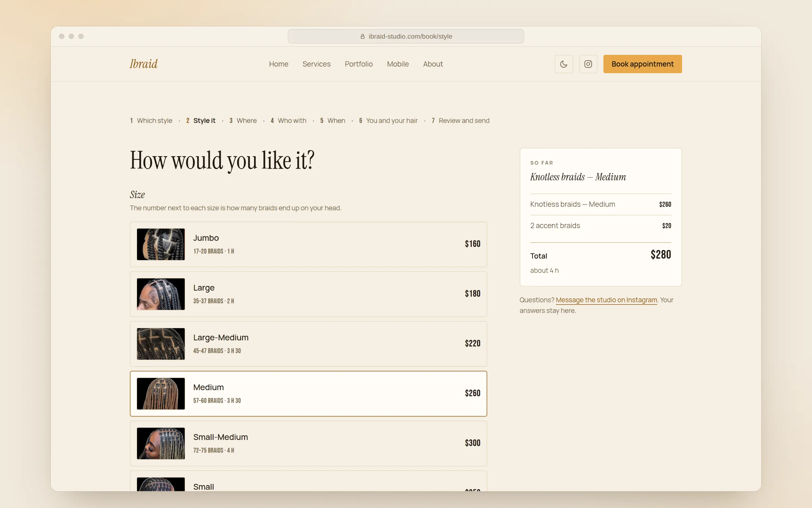812x508 pixels.
Task: Click the Knotless braids — Medium $260 row
Action: (x=601, y=204)
